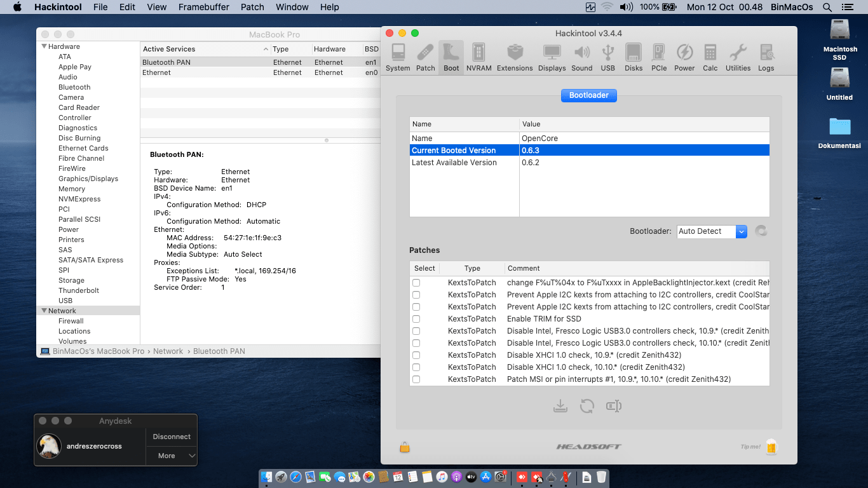Expand the More menu in Anydesk
The image size is (868, 488).
click(x=172, y=456)
